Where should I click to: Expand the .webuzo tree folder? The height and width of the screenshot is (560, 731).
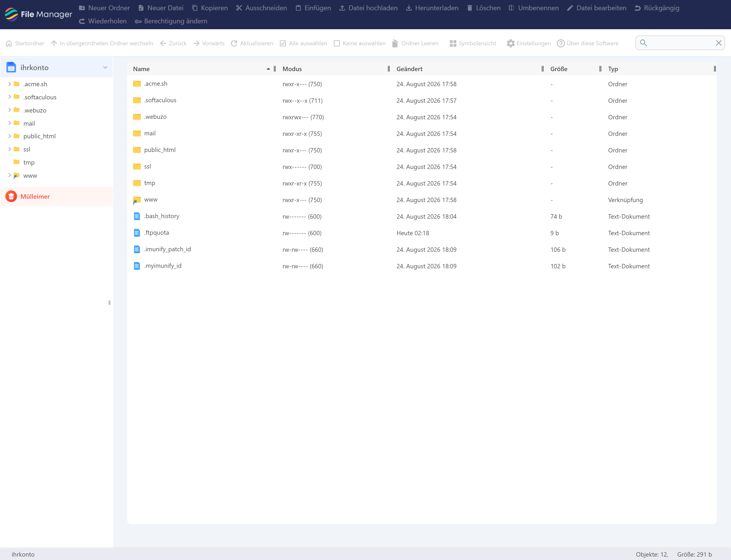coord(9,110)
